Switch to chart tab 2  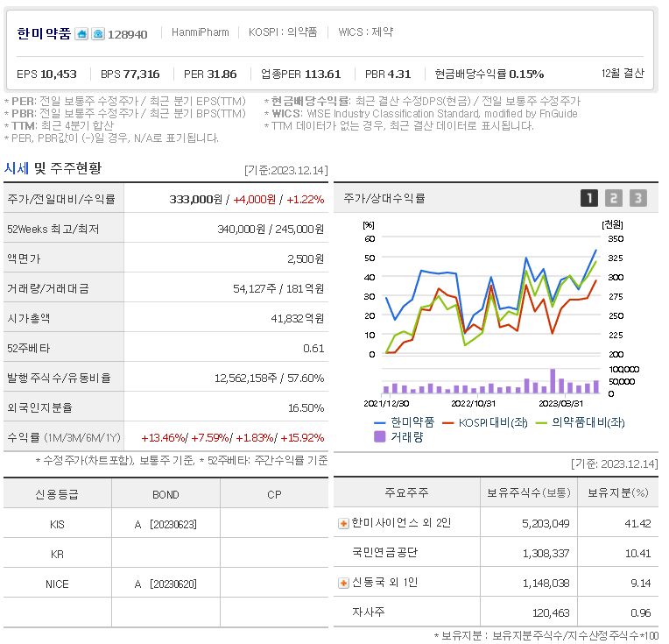coord(614,198)
